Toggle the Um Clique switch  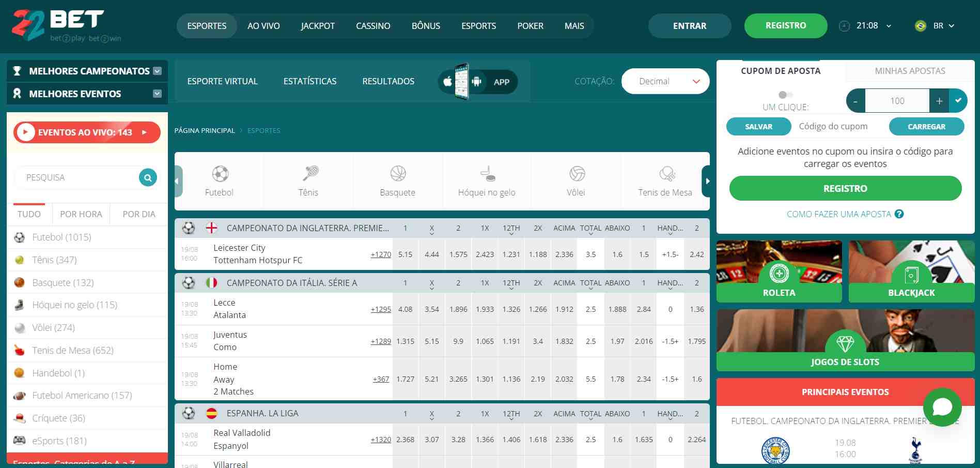785,95
